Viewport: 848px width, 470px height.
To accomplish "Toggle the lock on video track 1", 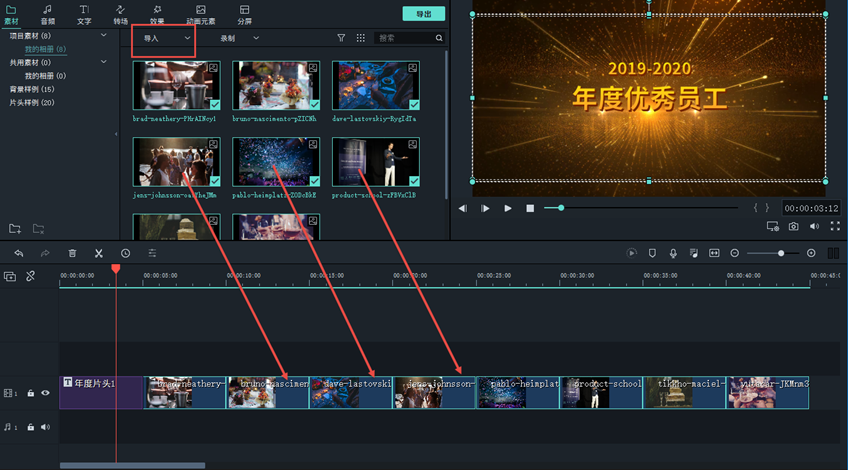I will click(31, 393).
